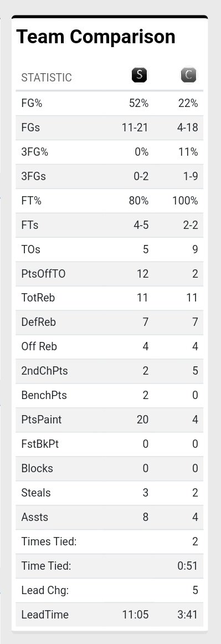The image size is (221, 644).
Task: Select the PtsPaint value 20
Action: point(142,420)
